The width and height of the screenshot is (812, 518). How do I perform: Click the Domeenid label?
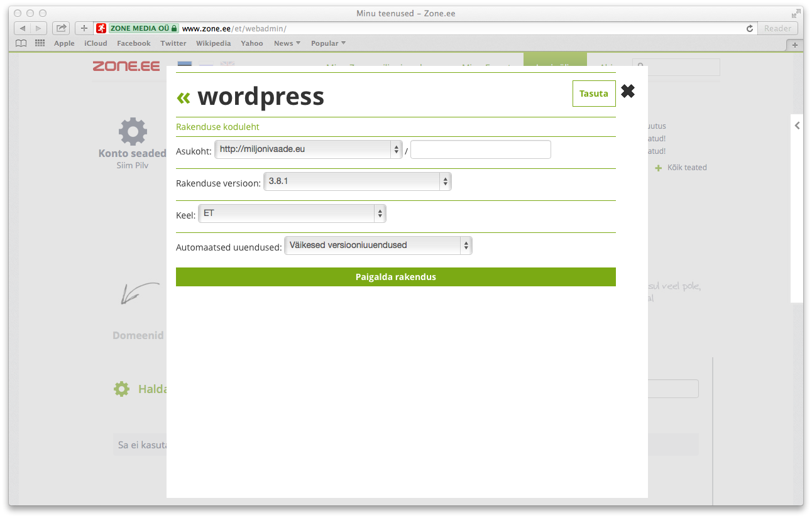138,335
